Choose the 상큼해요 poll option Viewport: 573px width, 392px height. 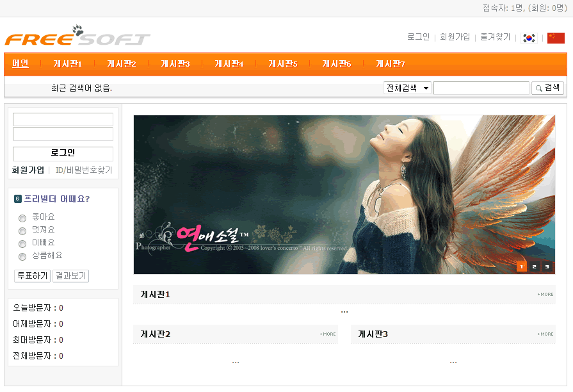click(22, 256)
